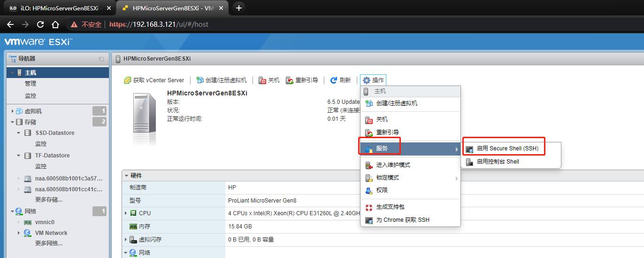Select the host item in navigator

(58, 73)
